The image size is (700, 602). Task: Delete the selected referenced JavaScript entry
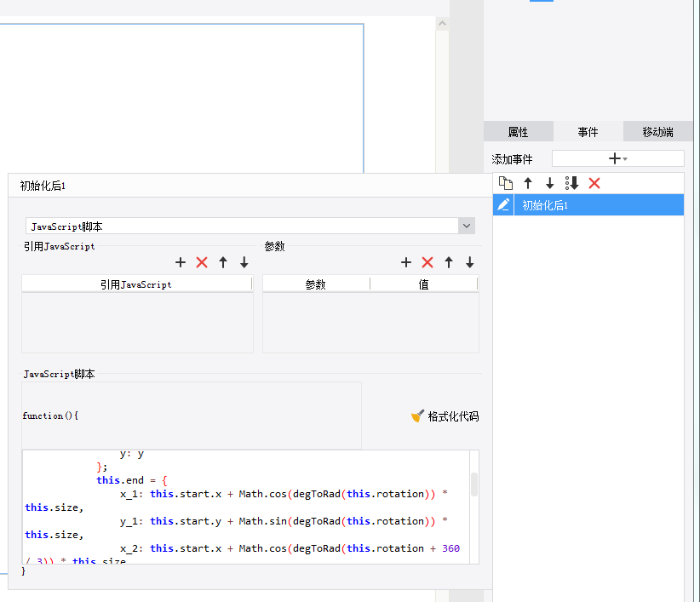point(202,262)
